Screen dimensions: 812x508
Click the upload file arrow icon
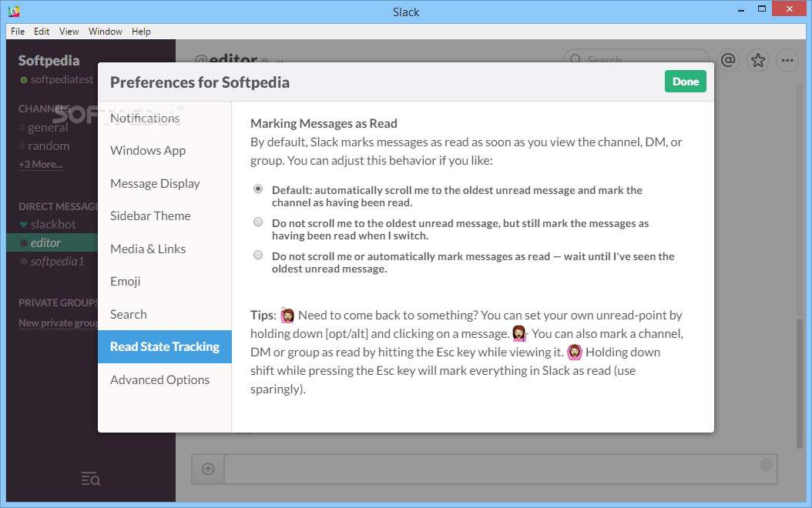click(x=208, y=470)
